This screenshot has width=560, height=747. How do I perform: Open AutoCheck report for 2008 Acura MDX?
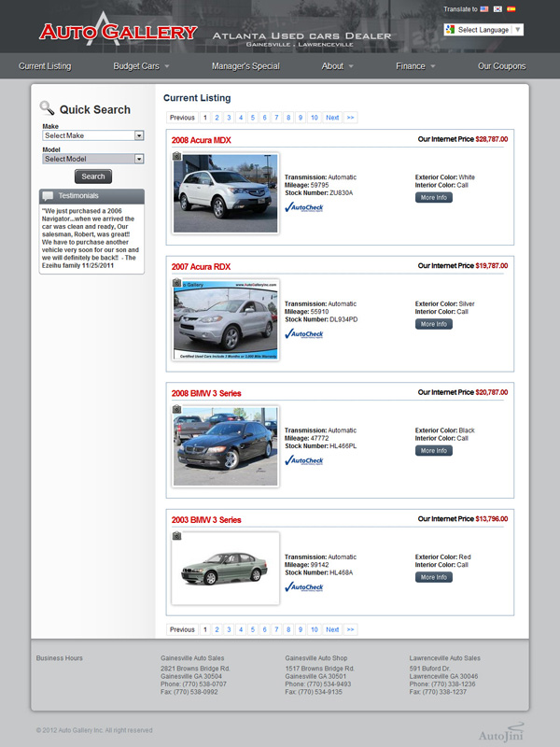[x=304, y=207]
